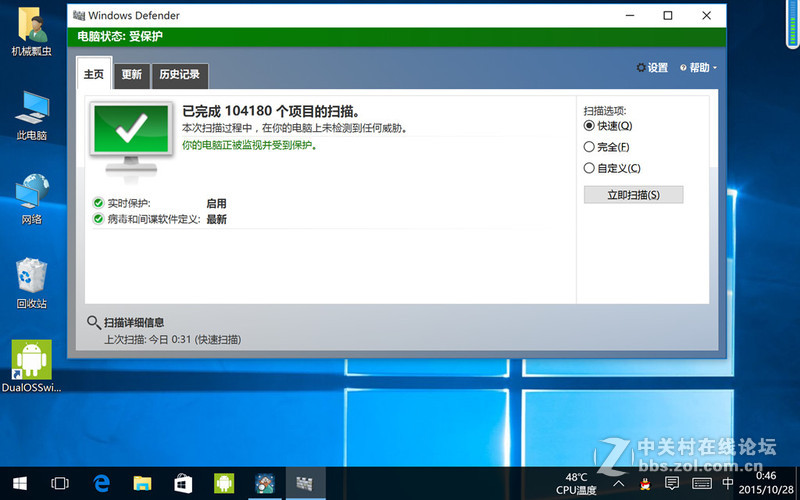
Task: Click the text 你的电脑正被监视并受到保护。
Action: 251,145
